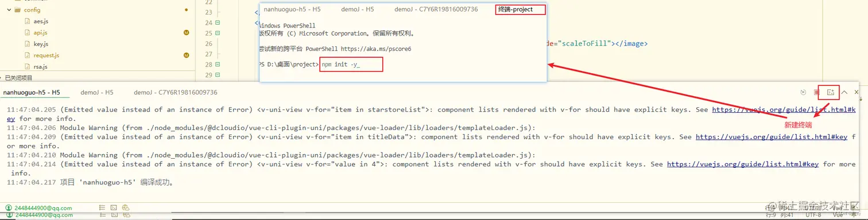Screen dimensions: 868x220
Task: Open aes.js in the file tree
Action: click(x=41, y=21)
